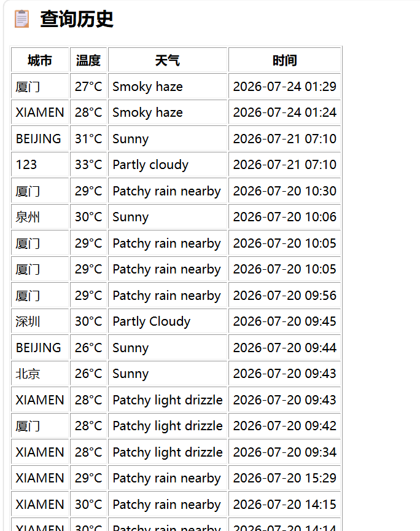The height and width of the screenshot is (531, 420).
Task: Click the timestamp 2026-07-20 09:34
Action: 285,452
